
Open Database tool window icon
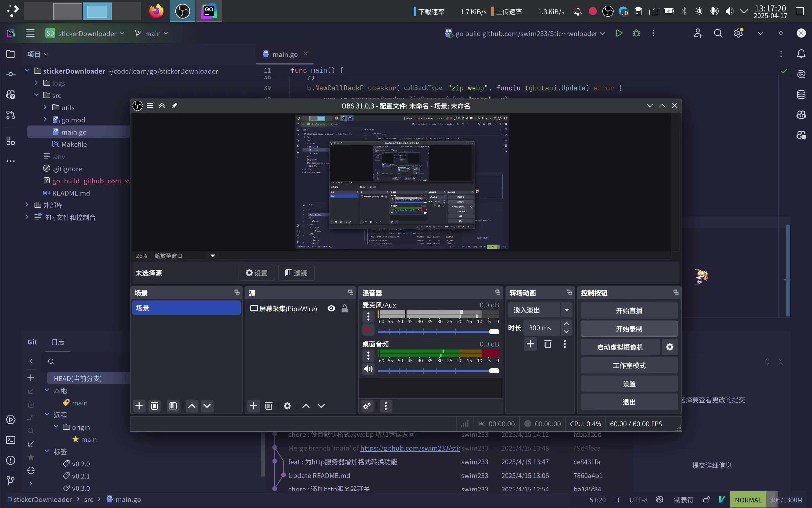pos(801,94)
